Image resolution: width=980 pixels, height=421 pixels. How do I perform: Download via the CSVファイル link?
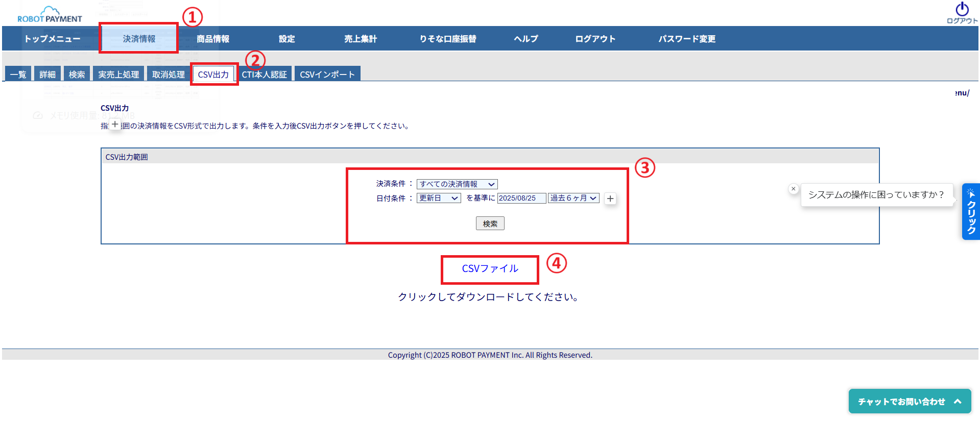[x=490, y=268]
